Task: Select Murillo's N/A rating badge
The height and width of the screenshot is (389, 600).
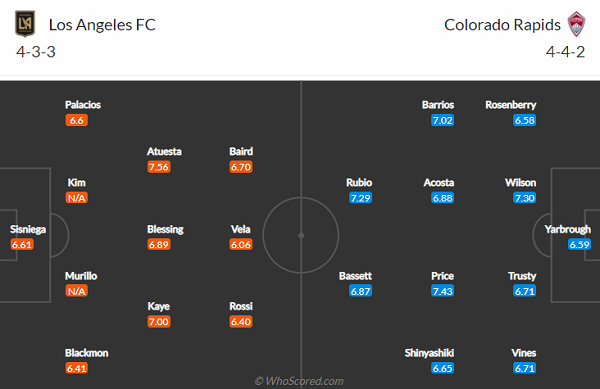Action: point(77,291)
